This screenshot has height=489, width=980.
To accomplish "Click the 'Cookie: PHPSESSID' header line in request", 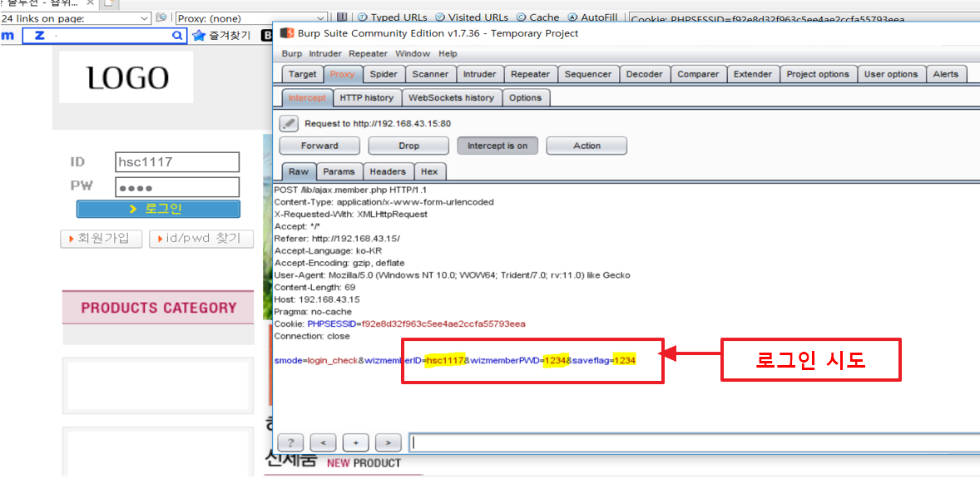I will (x=400, y=324).
